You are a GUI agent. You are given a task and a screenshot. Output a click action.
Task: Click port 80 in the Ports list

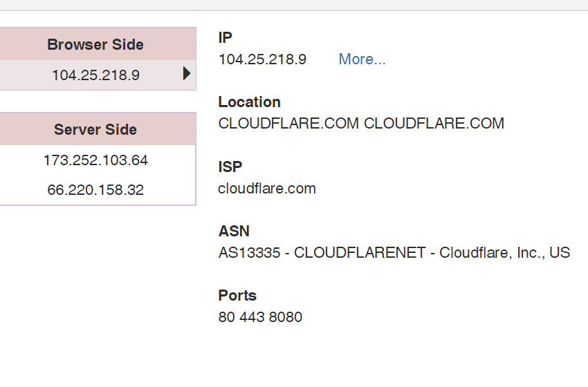pyautogui.click(x=226, y=318)
